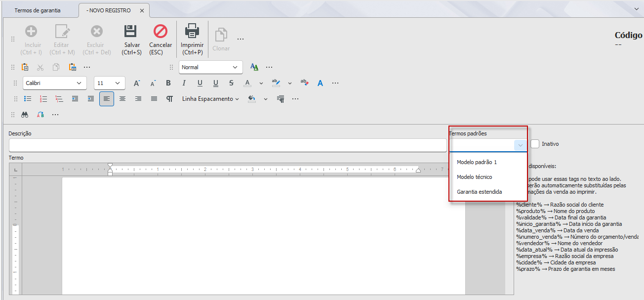The image size is (644, 300).
Task: Open Find with the binoculars icon
Action: pyautogui.click(x=25, y=115)
